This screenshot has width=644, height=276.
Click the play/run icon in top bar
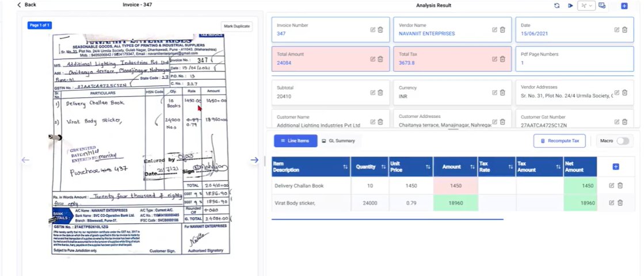coord(570,6)
